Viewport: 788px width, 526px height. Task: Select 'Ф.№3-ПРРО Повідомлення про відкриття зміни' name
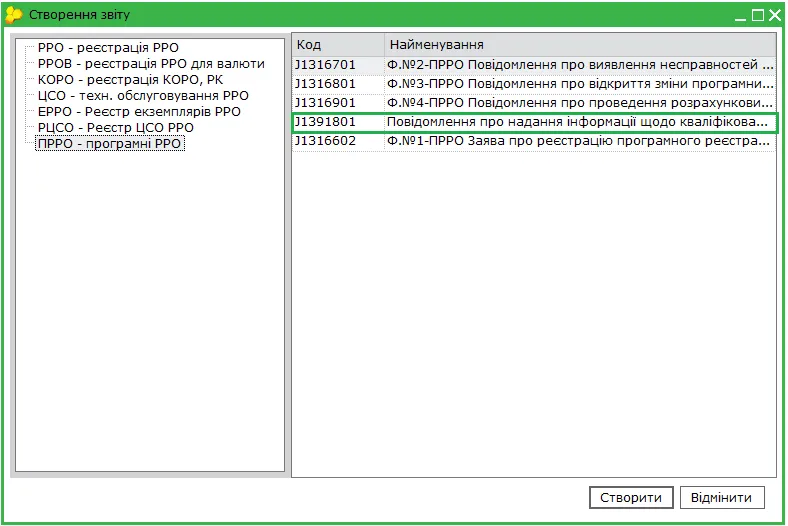pyautogui.click(x=580, y=84)
